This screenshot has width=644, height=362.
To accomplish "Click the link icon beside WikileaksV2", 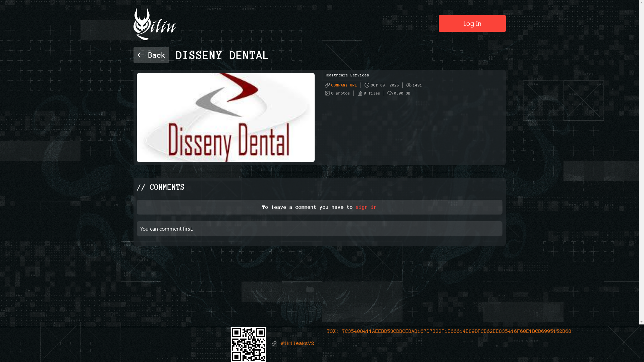I will [x=274, y=344].
